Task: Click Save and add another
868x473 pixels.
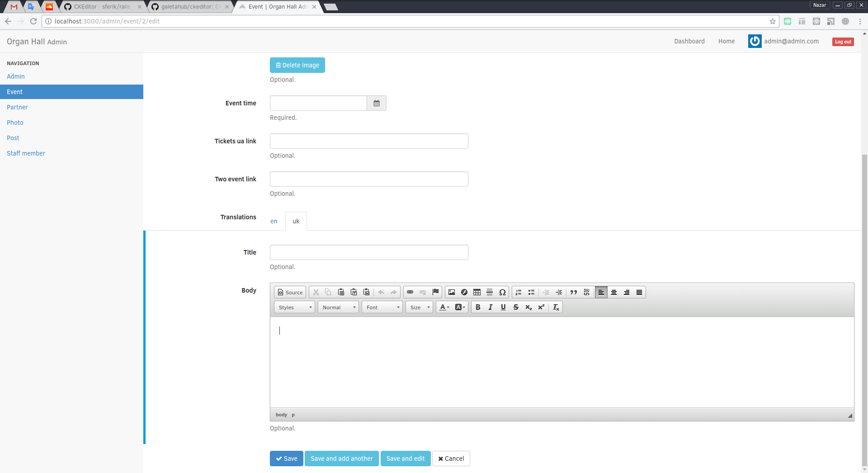Action: point(342,459)
